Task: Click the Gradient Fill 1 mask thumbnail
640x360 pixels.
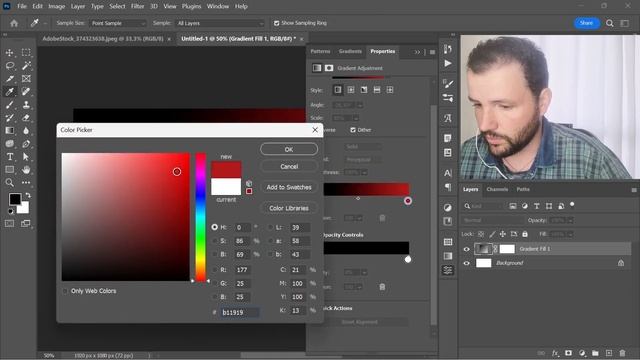Action: [x=507, y=249]
